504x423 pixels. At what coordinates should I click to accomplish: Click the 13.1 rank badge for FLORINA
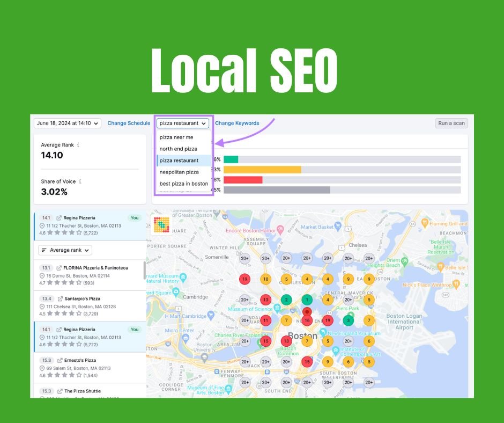[46, 268]
